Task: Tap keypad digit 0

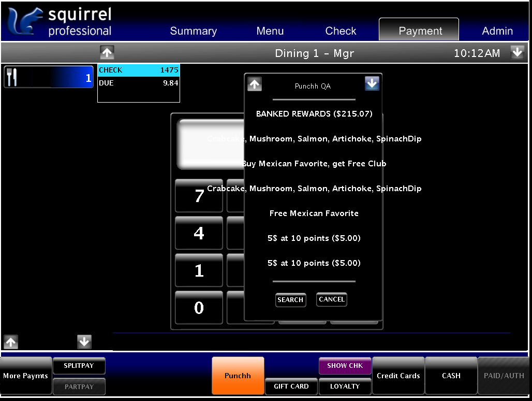Action: click(199, 308)
